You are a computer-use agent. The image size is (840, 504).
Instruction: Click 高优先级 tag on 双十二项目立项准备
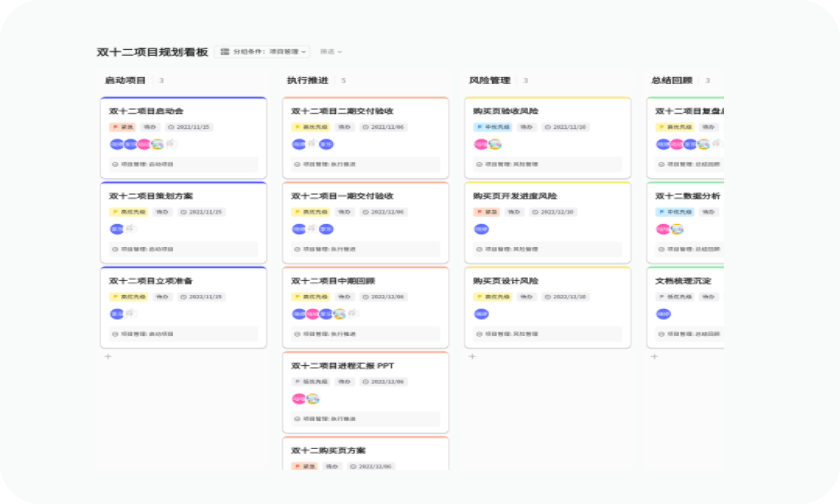(129, 297)
